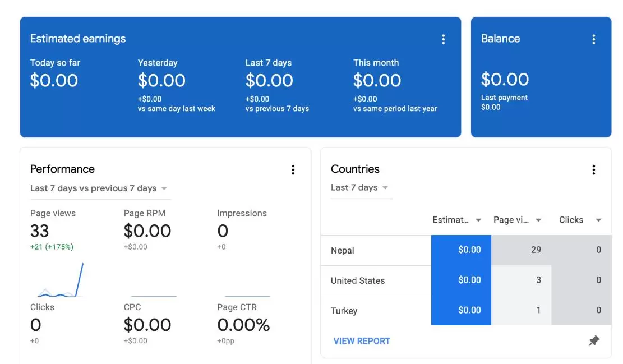This screenshot has width=623, height=364.
Task: Click Turkey's page views value 1
Action: [x=538, y=310]
